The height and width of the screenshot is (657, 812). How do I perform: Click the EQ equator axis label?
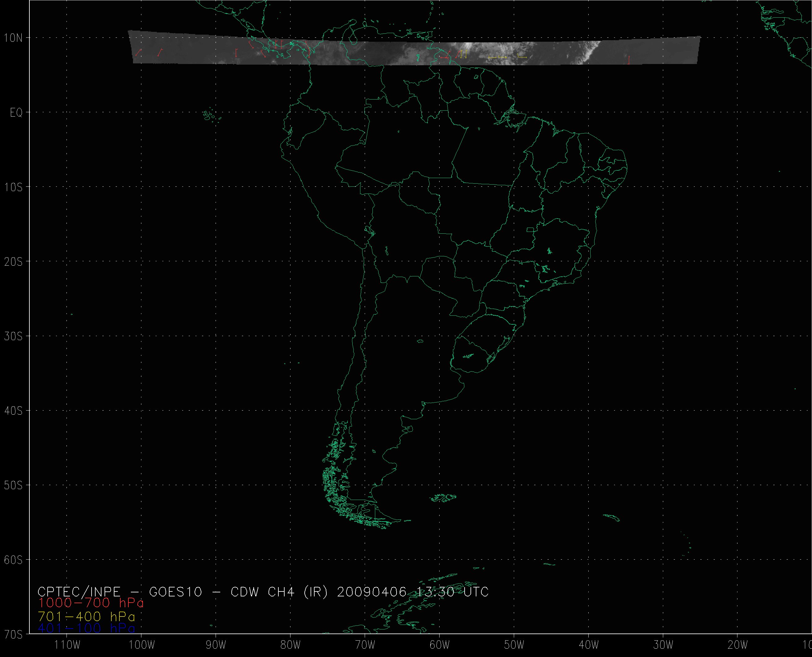coord(16,113)
